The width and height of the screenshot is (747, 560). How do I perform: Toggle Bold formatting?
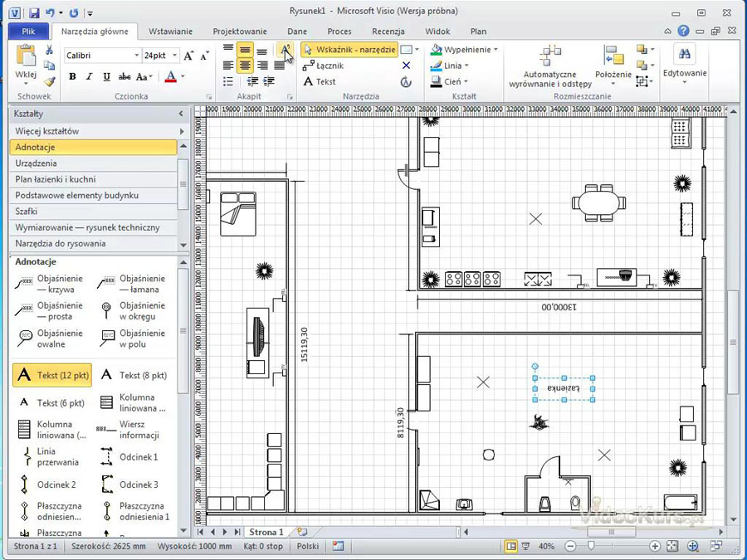pyautogui.click(x=72, y=76)
